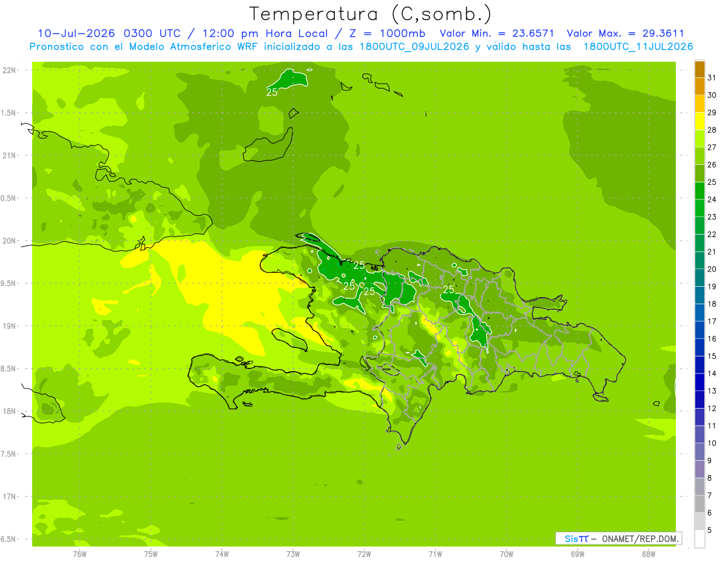Viewport: 728px width, 562px height.
Task: Select the 'Valor Max. = 29.3611' text
Action: click(x=625, y=33)
